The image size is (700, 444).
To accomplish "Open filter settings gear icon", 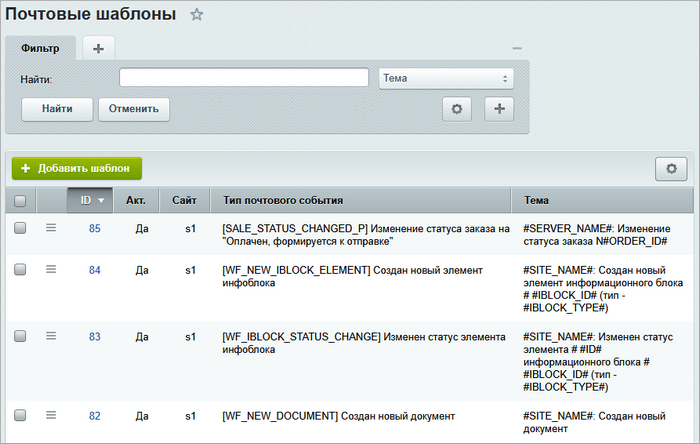I will (456, 109).
